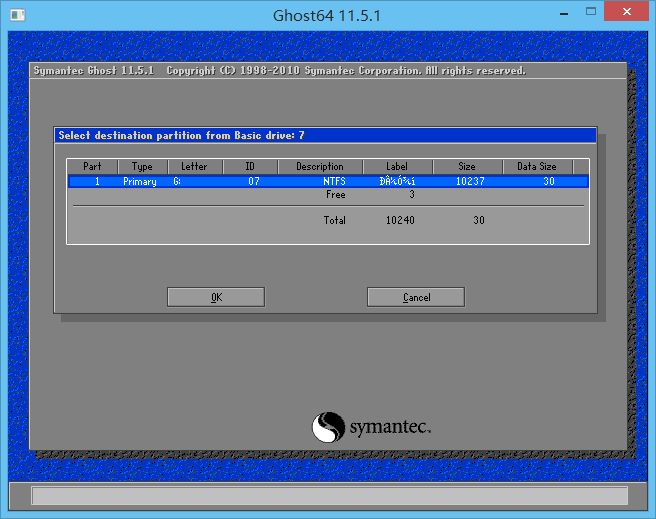Select the Primary NTFS partition 1 row
The width and height of the screenshot is (656, 519).
pos(327,182)
